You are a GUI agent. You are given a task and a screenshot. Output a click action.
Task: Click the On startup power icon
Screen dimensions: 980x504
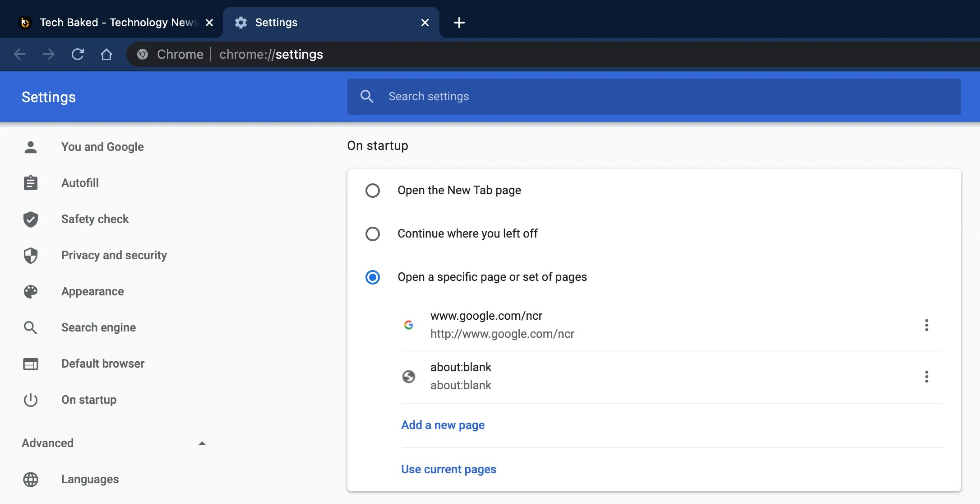coord(31,400)
